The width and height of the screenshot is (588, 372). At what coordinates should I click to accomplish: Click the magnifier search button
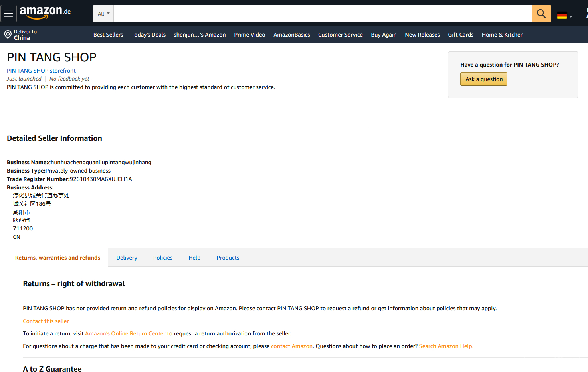pos(541,14)
